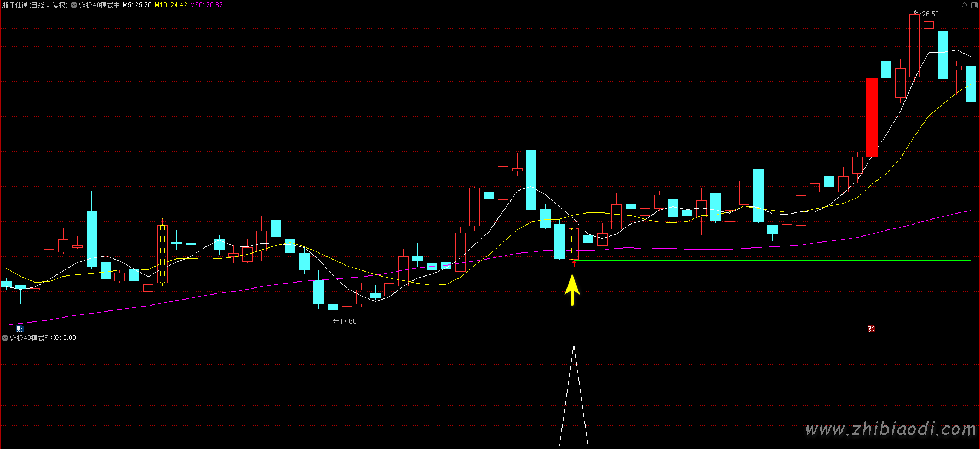980x449 pixels.
Task: Select the yellow M10: 24.42 label
Action: click(171, 5)
